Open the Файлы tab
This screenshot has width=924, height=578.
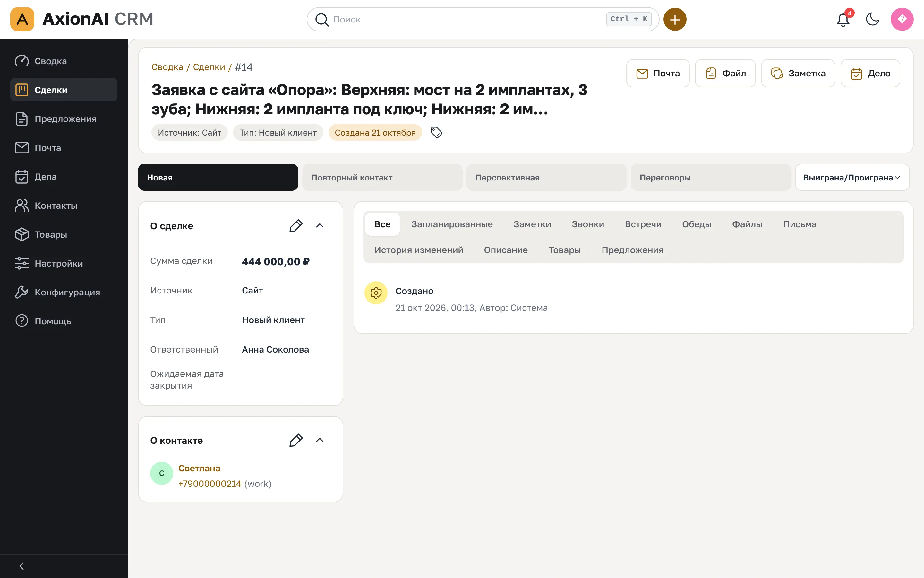[747, 224]
